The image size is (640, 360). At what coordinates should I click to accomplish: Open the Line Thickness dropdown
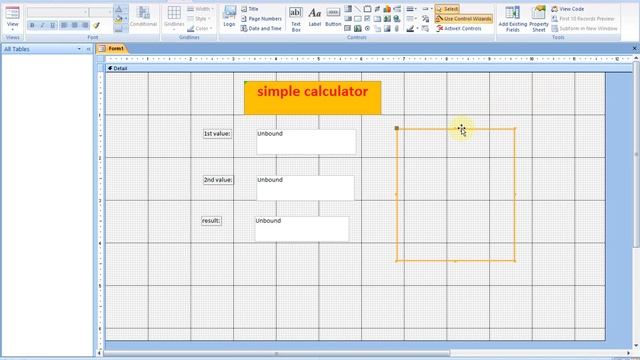coord(411,9)
